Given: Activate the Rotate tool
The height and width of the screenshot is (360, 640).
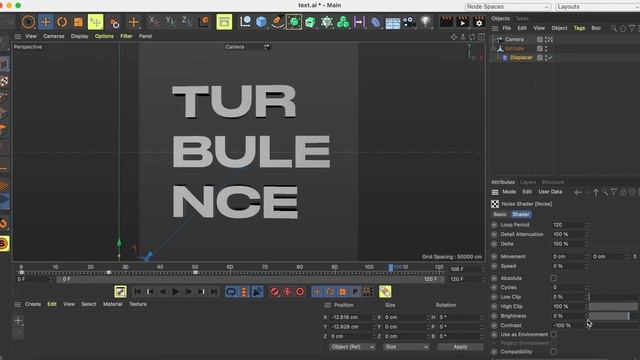Looking at the screenshot, I should tap(62, 22).
